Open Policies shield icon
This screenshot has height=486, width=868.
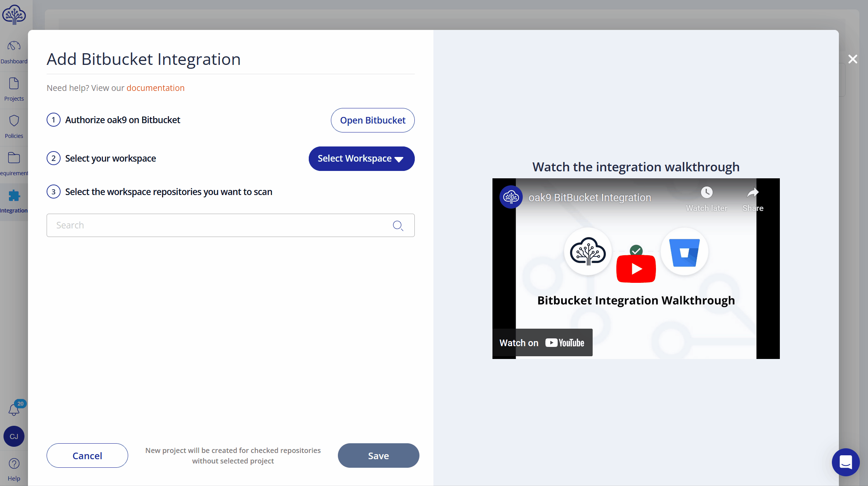[x=14, y=121]
